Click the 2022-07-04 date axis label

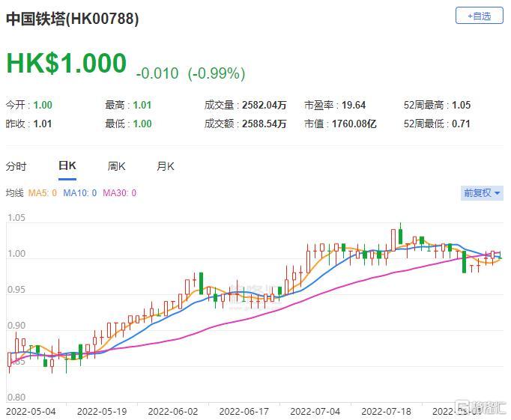coord(315,412)
